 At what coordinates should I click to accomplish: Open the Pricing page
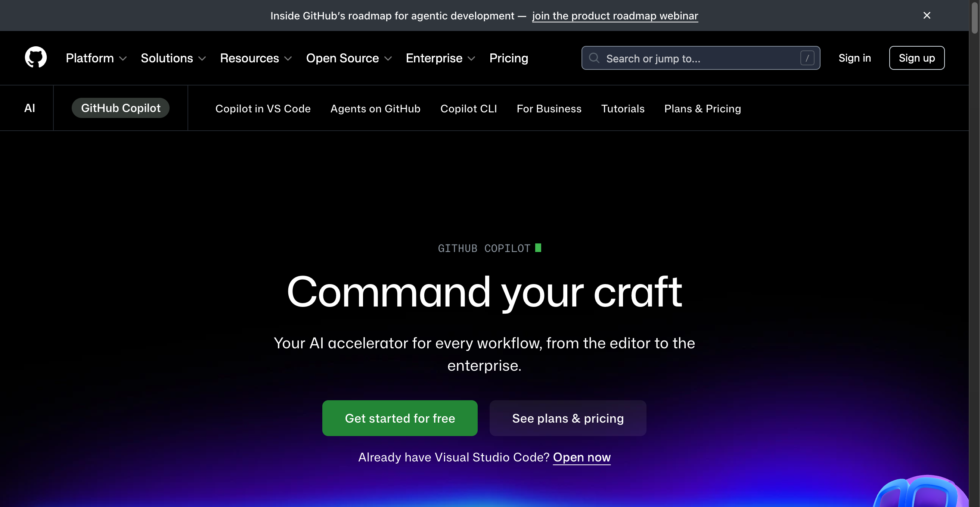[509, 58]
